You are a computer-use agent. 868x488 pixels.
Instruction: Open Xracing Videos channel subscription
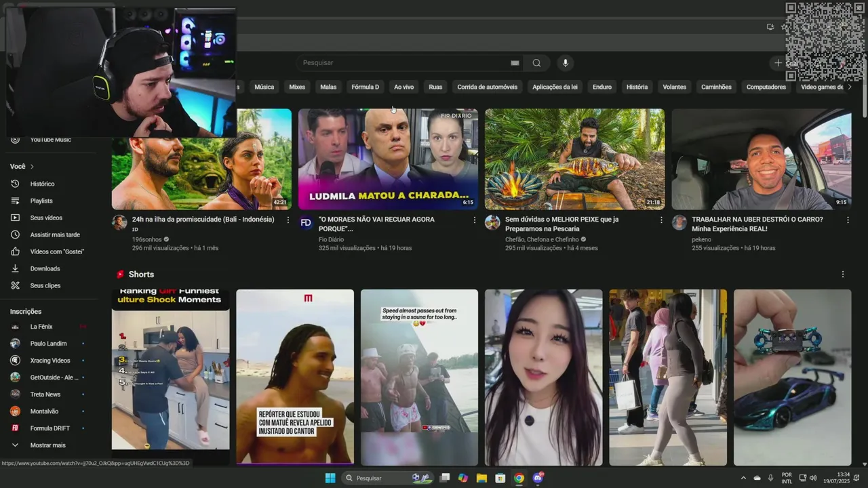coord(50,361)
